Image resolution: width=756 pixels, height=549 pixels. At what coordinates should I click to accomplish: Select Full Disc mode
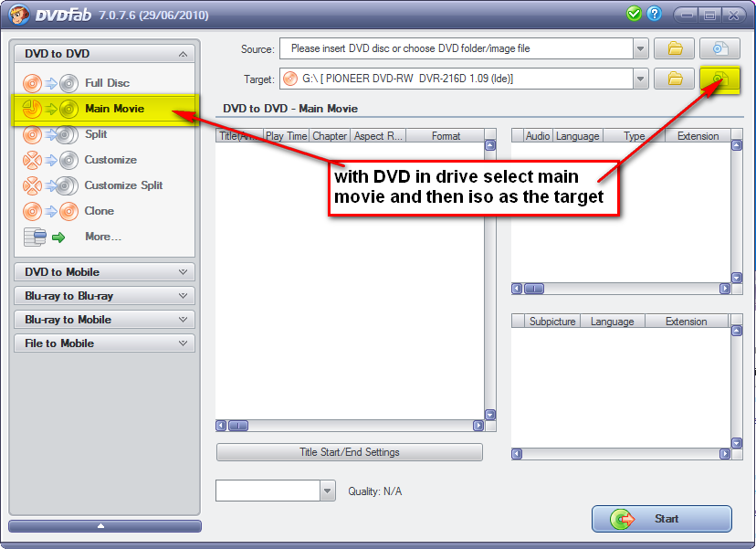[107, 83]
